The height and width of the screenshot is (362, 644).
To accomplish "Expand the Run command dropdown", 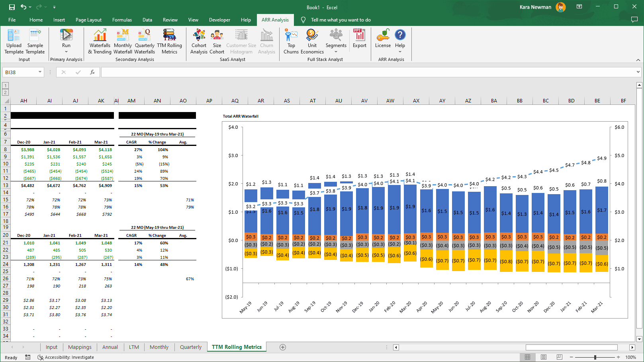I will [66, 51].
